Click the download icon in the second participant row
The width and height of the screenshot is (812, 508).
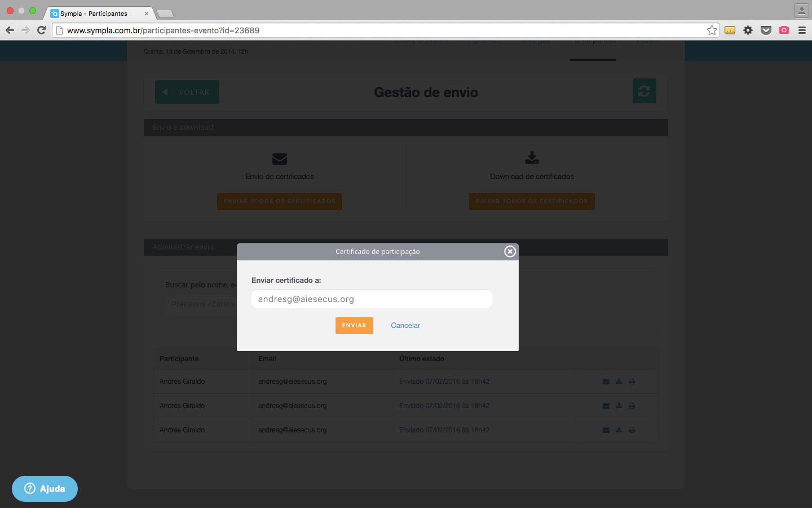pyautogui.click(x=619, y=406)
